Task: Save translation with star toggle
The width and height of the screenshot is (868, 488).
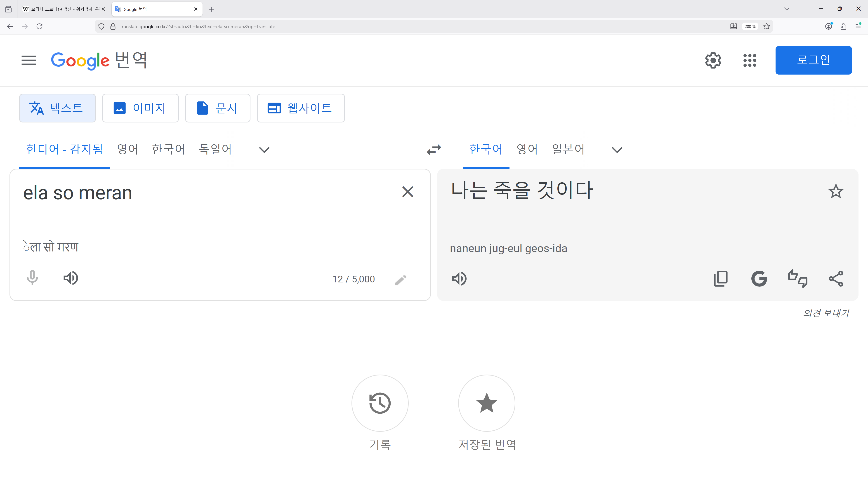Action: 836,191
